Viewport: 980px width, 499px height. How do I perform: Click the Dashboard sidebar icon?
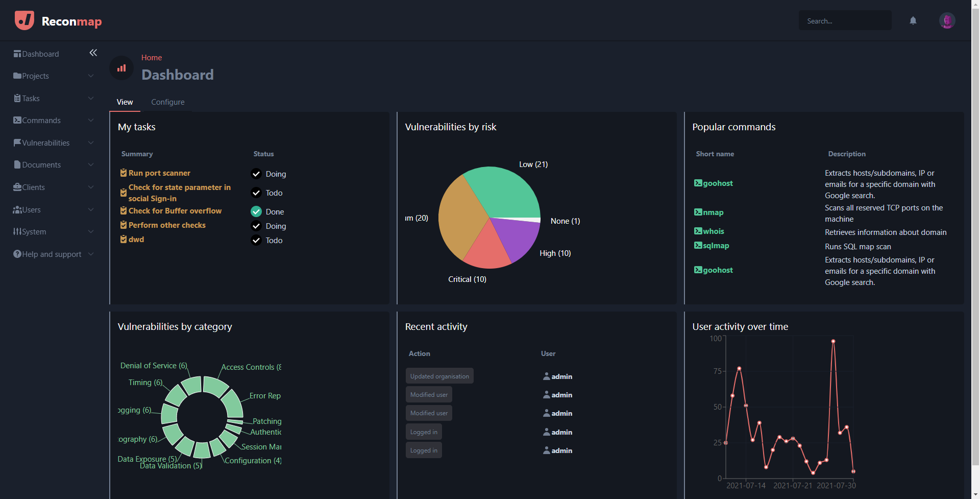(x=17, y=54)
